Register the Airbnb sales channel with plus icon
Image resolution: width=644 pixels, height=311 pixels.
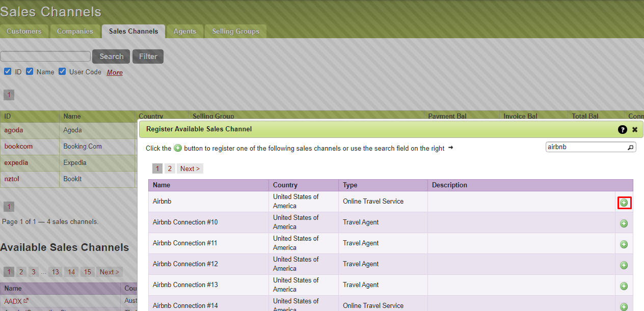pyautogui.click(x=624, y=203)
